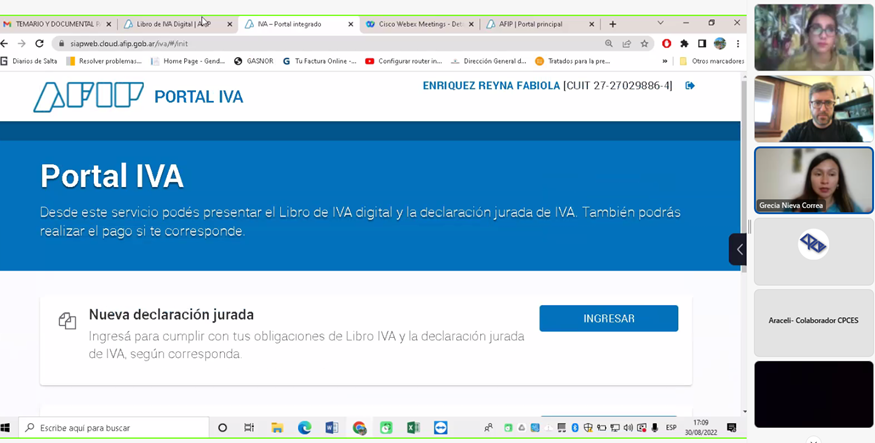Image resolution: width=875 pixels, height=443 pixels.
Task: Open the Chrome profile avatar
Action: tap(720, 44)
